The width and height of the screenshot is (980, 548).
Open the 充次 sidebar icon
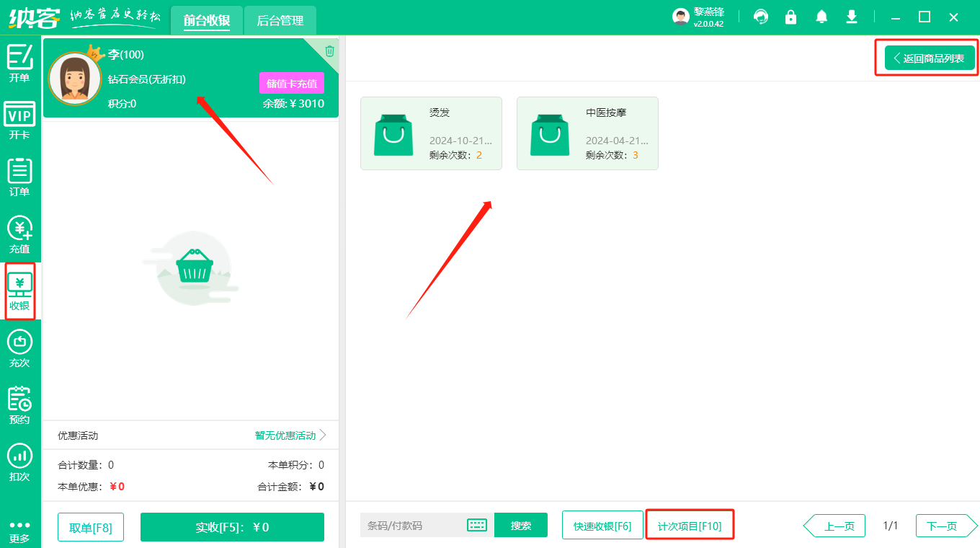pos(20,348)
